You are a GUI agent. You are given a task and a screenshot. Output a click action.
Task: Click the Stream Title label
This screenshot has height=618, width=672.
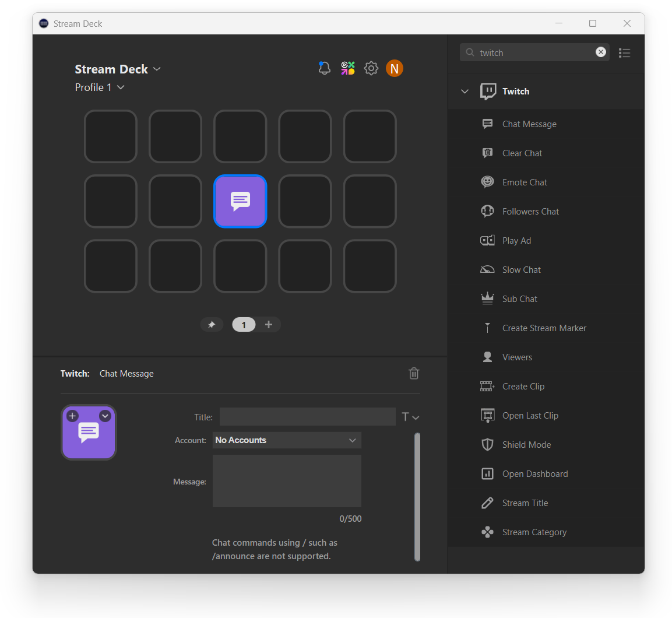tap(525, 503)
